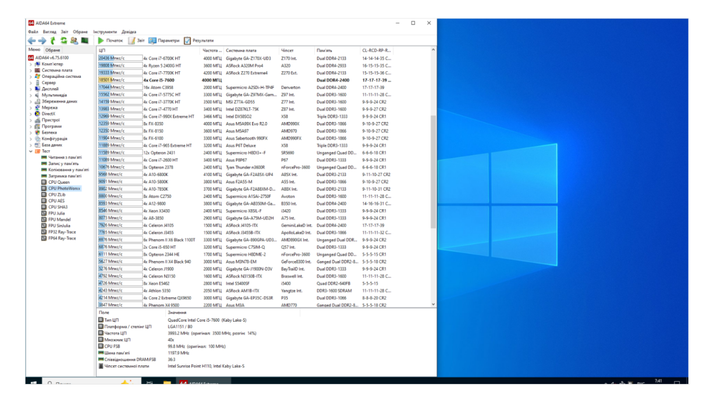720x400 pixels.
Task: Open the Вигляд menu
Action: pyautogui.click(x=49, y=32)
